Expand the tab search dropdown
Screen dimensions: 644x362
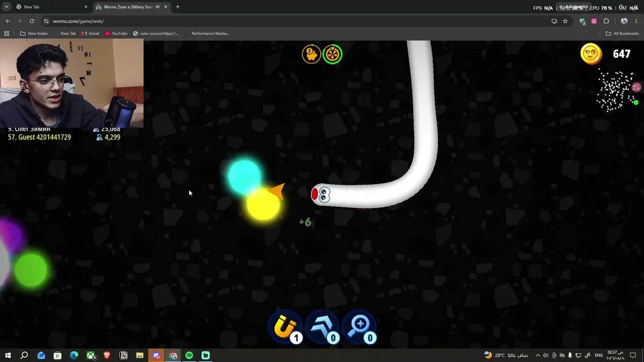pos(7,7)
